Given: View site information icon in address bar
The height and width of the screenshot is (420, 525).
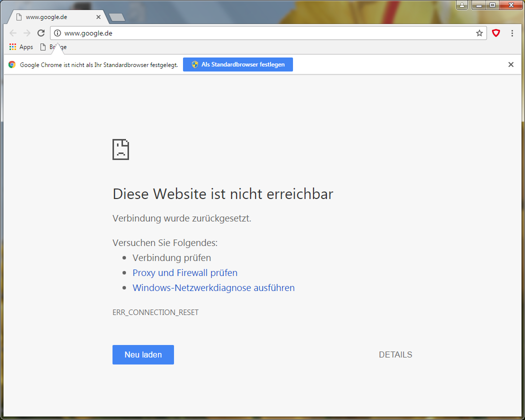Looking at the screenshot, I should tap(57, 33).
